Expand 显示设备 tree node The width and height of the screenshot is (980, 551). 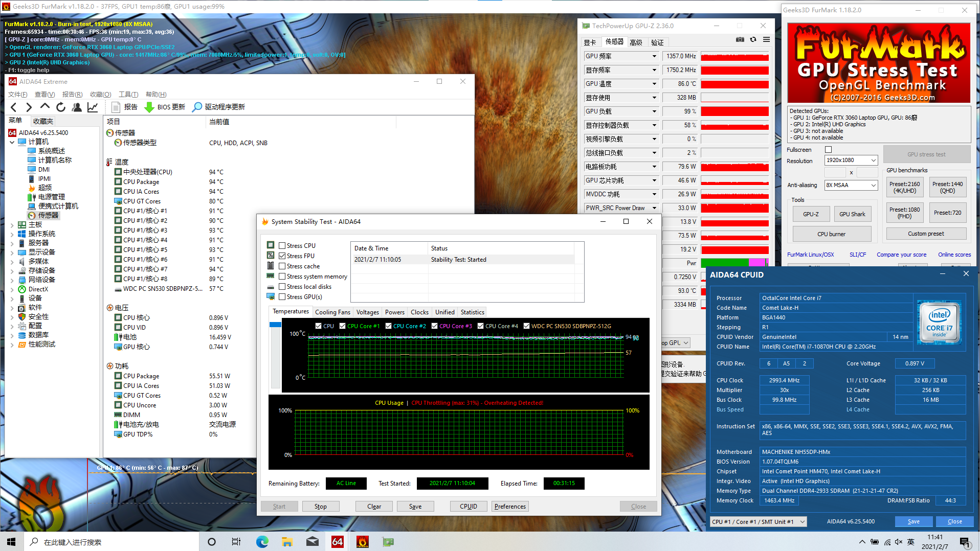click(12, 252)
